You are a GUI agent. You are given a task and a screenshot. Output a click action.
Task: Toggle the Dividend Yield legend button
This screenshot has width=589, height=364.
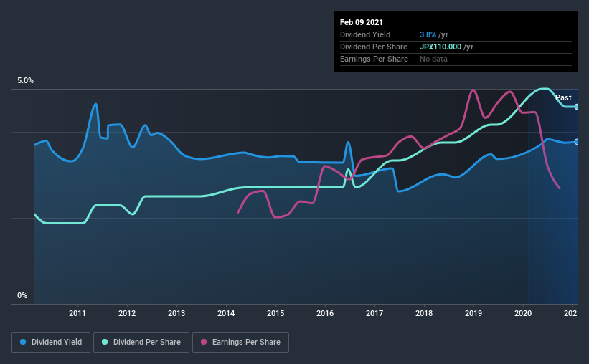(51, 343)
